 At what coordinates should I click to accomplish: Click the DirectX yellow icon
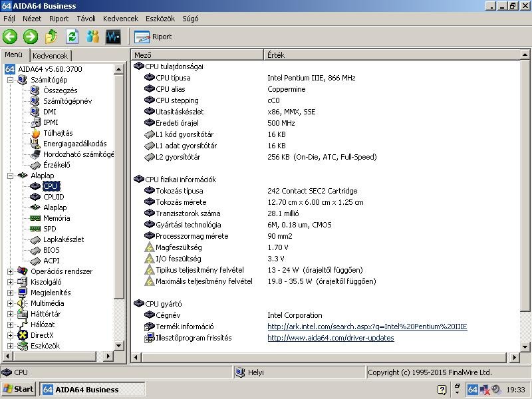[x=23, y=335]
